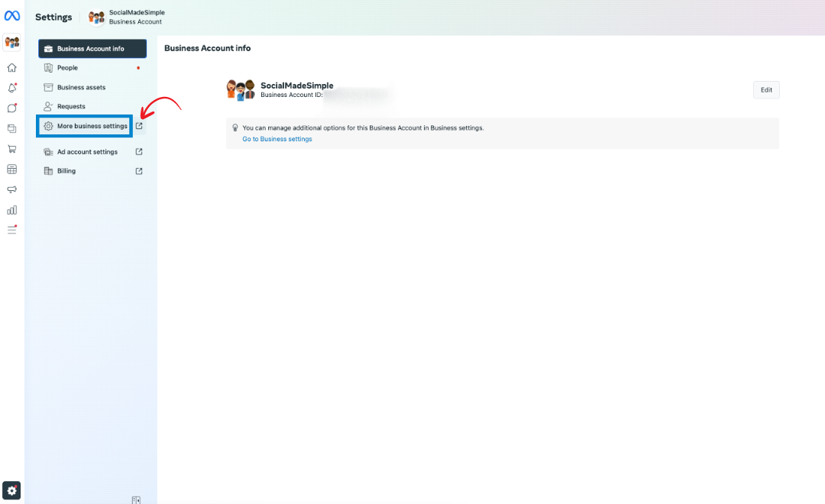This screenshot has width=825, height=504.
Task: Open the Planner grid table icon
Action: click(11, 169)
